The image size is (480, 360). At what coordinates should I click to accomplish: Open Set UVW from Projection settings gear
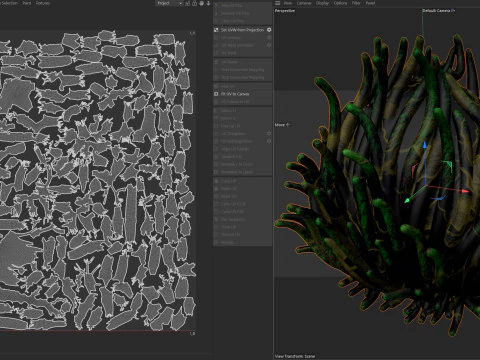pos(269,30)
